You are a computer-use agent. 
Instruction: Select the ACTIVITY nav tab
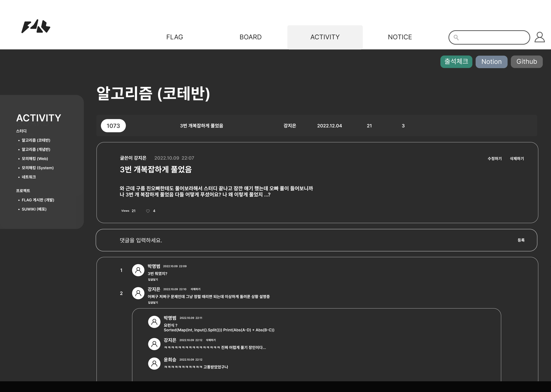coord(325,37)
